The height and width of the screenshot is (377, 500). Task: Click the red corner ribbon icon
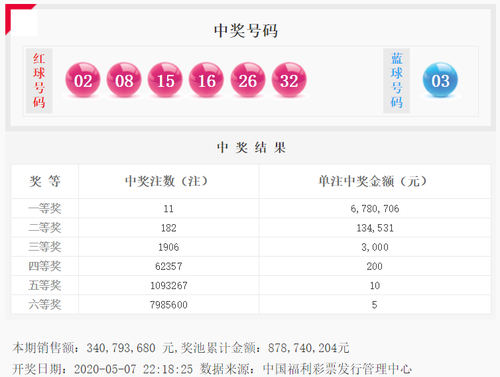[20, 19]
